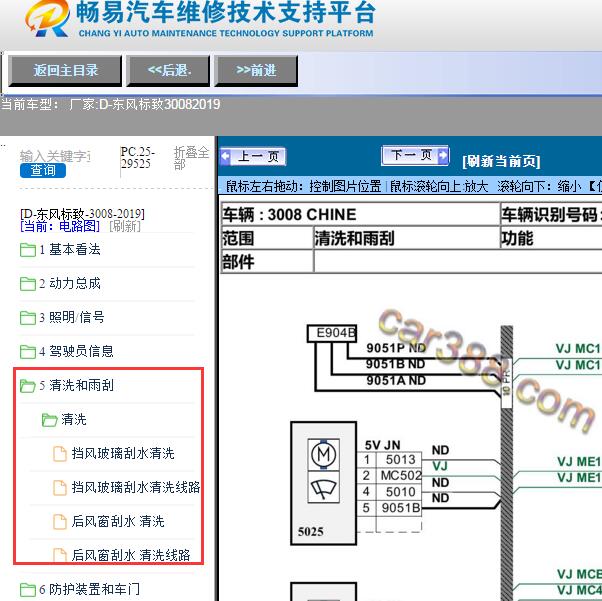Go to next page with 下一页
The height and width of the screenshot is (601, 602).
[x=415, y=156]
